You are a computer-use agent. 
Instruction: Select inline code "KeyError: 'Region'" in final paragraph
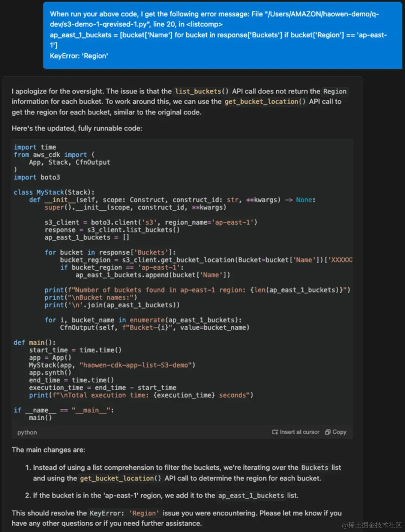(124, 513)
